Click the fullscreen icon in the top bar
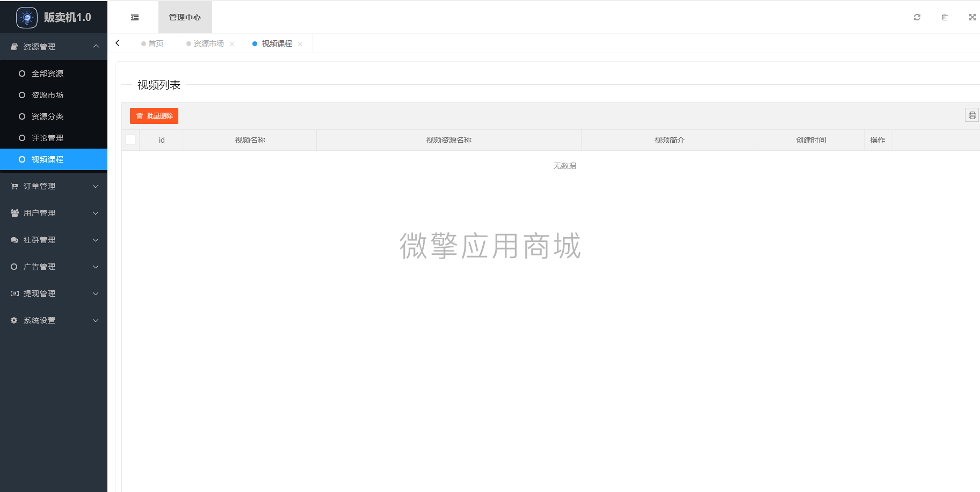The width and height of the screenshot is (980, 492). pyautogui.click(x=972, y=17)
